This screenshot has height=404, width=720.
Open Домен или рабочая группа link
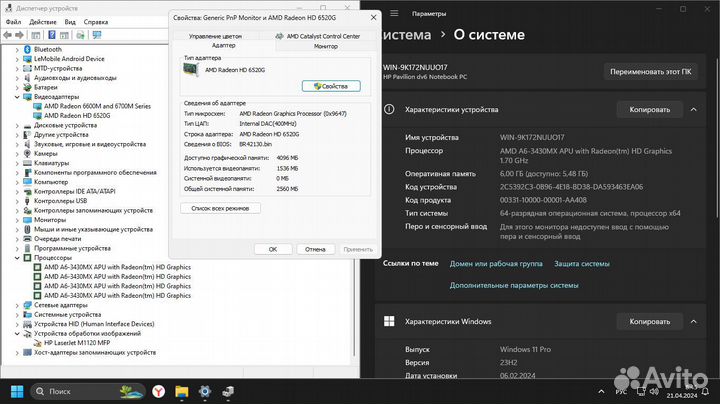coord(496,264)
